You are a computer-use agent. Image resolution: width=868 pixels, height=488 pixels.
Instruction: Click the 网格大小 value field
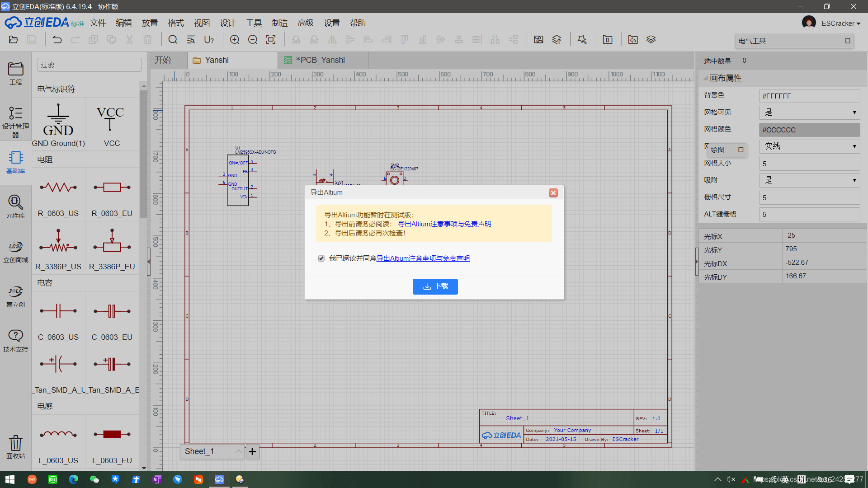pos(809,164)
